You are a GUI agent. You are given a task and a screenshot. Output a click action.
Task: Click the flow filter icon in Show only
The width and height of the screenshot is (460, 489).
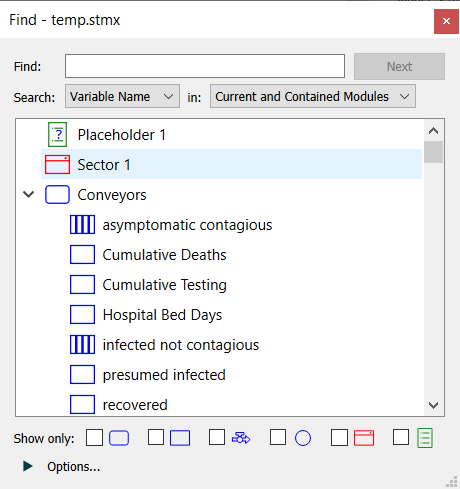tap(241, 438)
